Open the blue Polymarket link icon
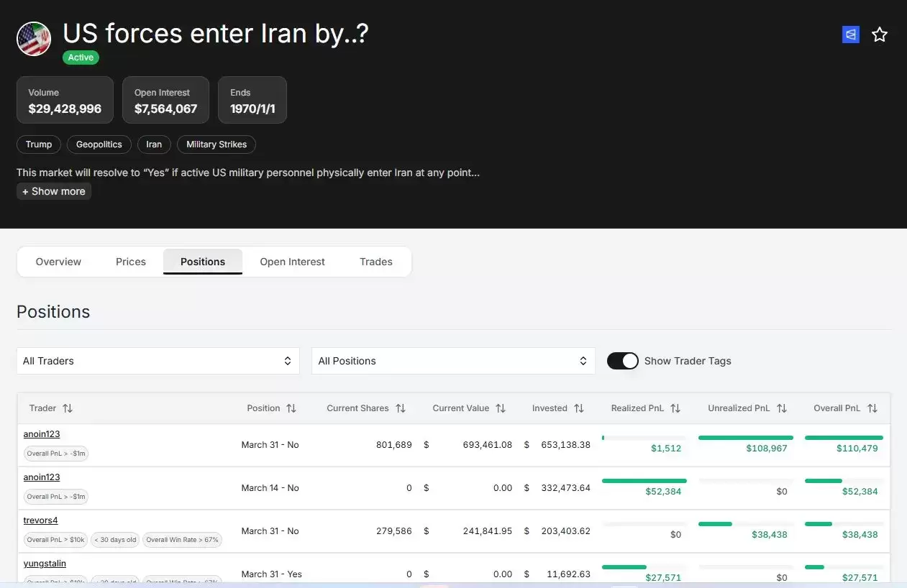 (x=851, y=35)
